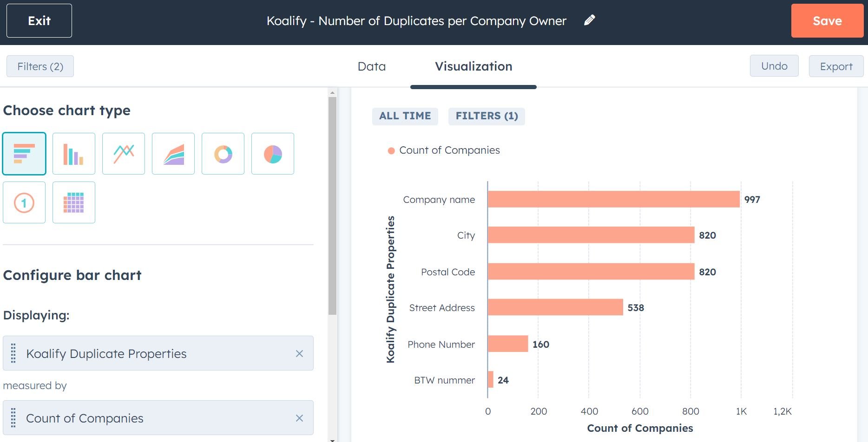This screenshot has height=442, width=868.
Task: Select the single value KPI chart type
Action: click(x=24, y=202)
